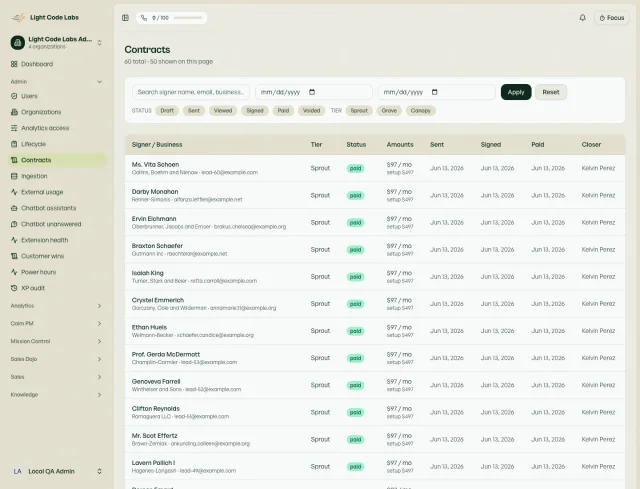
Task: Click the Extension health pulse icon
Action: tap(14, 240)
